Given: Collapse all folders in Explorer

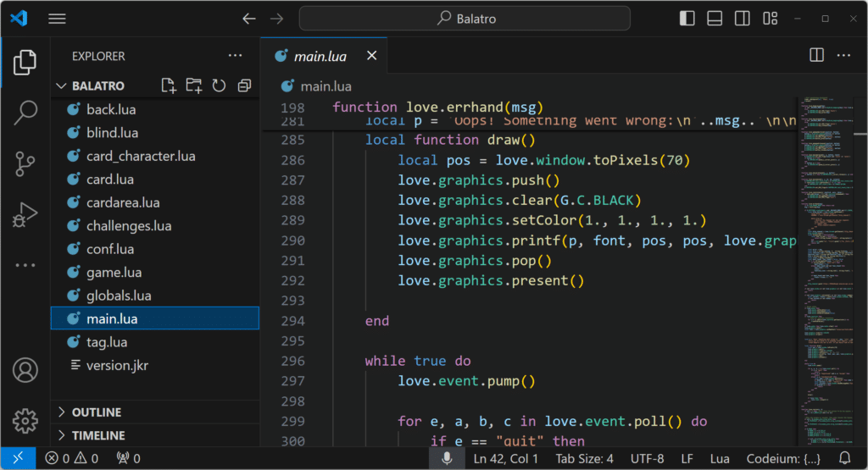Looking at the screenshot, I should click(244, 86).
